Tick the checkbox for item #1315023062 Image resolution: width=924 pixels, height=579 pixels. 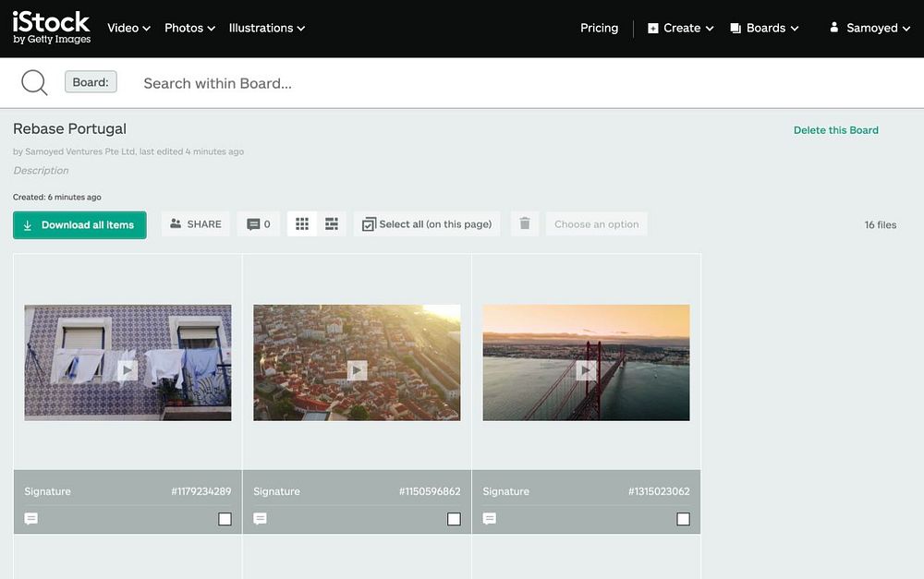coord(683,519)
